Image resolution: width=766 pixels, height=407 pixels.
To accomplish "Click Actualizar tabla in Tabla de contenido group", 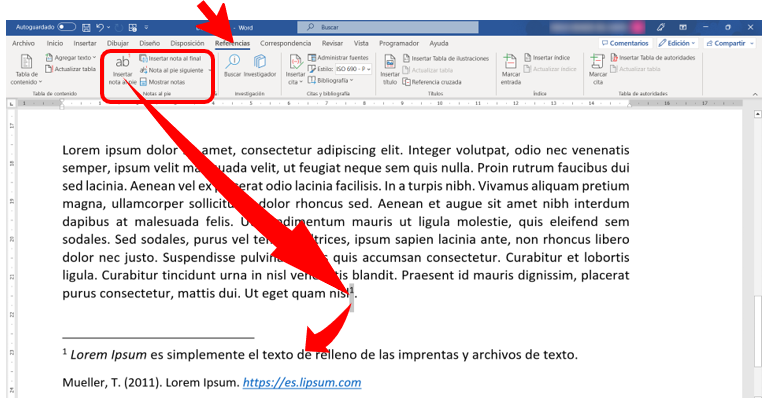I will (x=71, y=69).
